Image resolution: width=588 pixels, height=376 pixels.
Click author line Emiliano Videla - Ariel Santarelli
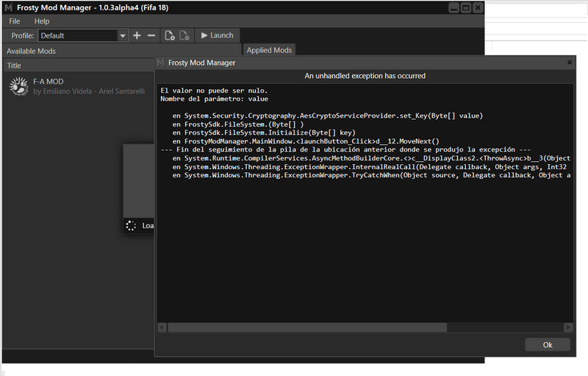pyautogui.click(x=89, y=91)
